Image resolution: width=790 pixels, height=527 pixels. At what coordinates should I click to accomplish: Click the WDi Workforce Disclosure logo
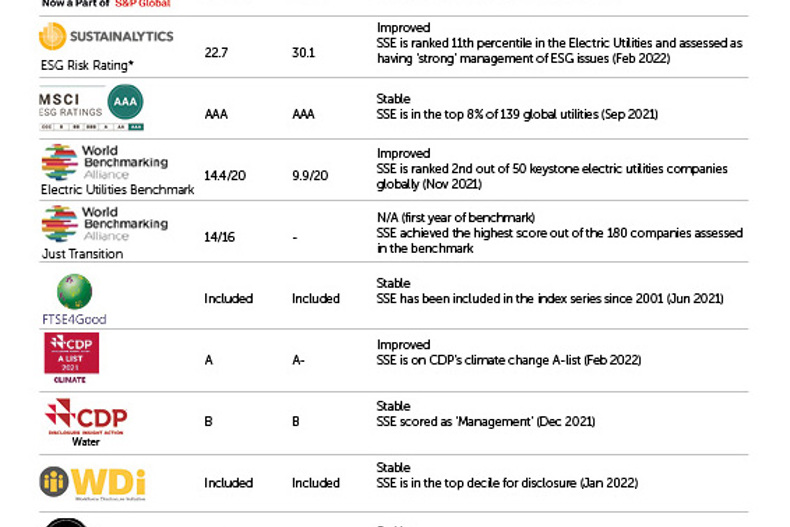[x=92, y=482]
